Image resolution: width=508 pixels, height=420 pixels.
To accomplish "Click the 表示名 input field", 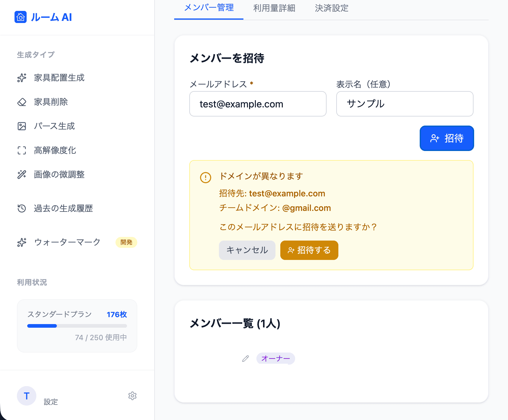I will (x=405, y=104).
